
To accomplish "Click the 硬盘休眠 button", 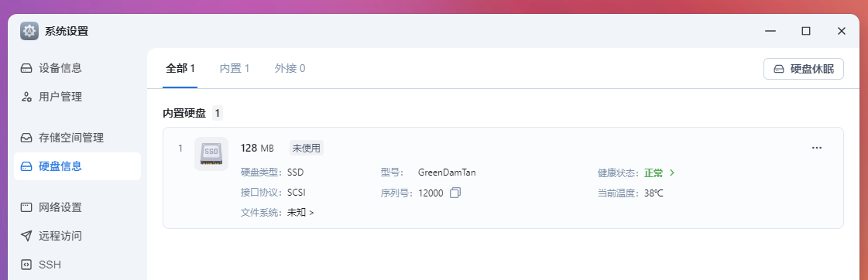I will (x=803, y=69).
